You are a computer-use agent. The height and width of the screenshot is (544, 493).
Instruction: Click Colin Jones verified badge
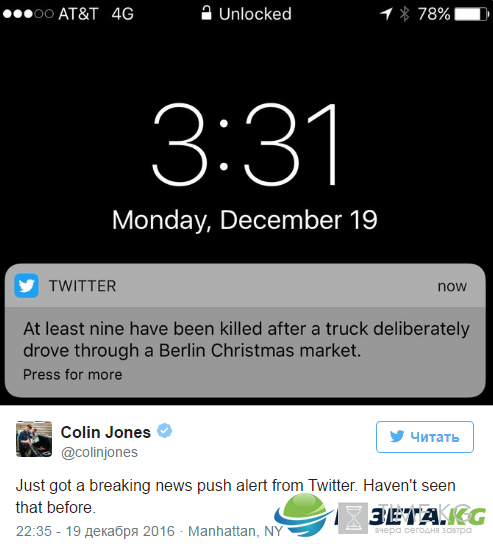pos(164,431)
